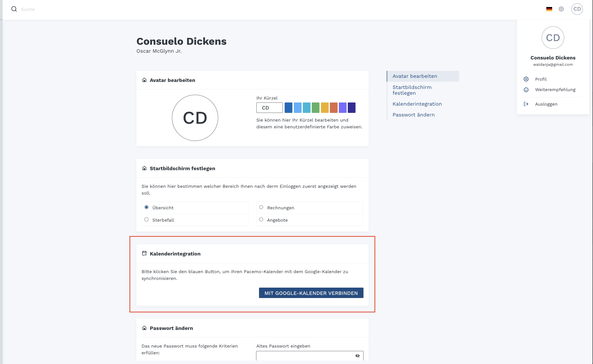Toggle password visibility eye icon

pos(357,356)
